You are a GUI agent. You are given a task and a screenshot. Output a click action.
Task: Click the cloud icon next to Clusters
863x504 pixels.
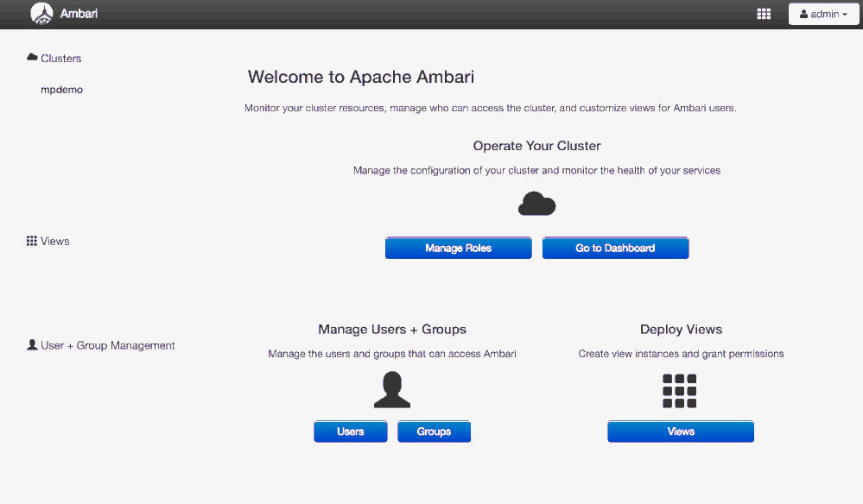point(32,57)
